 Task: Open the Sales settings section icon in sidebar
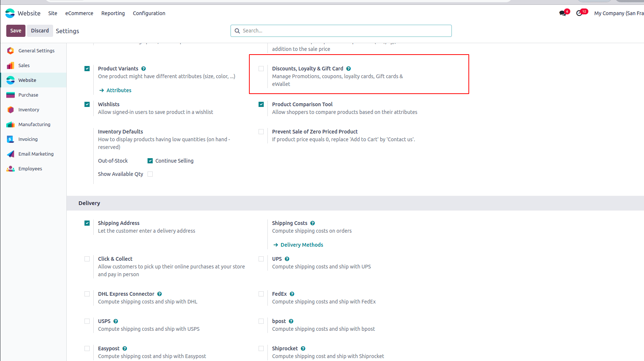[x=11, y=65]
